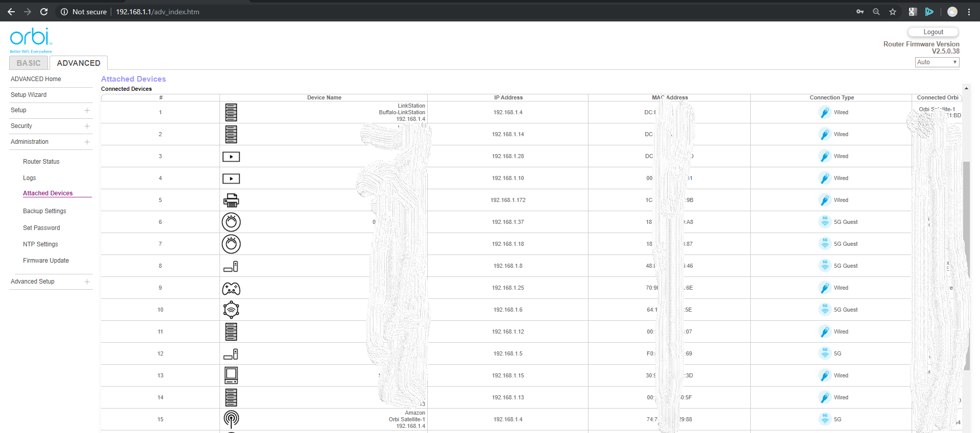Expand the Advanced Setup section
This screenshot has width=980, height=433.
click(x=87, y=282)
